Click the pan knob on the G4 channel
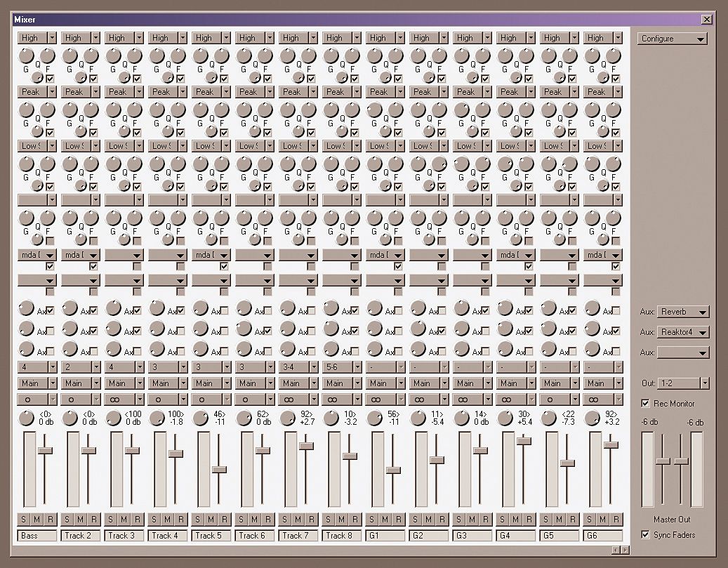The width and height of the screenshot is (728, 568). click(505, 418)
